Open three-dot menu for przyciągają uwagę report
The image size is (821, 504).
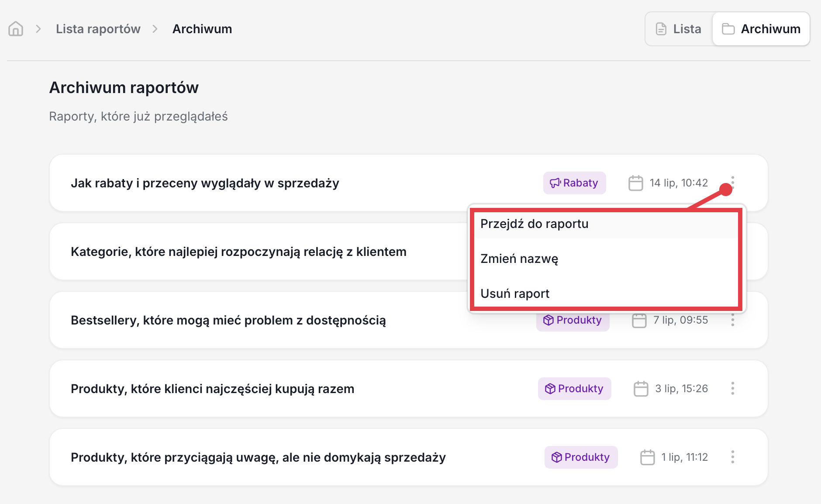pos(733,457)
